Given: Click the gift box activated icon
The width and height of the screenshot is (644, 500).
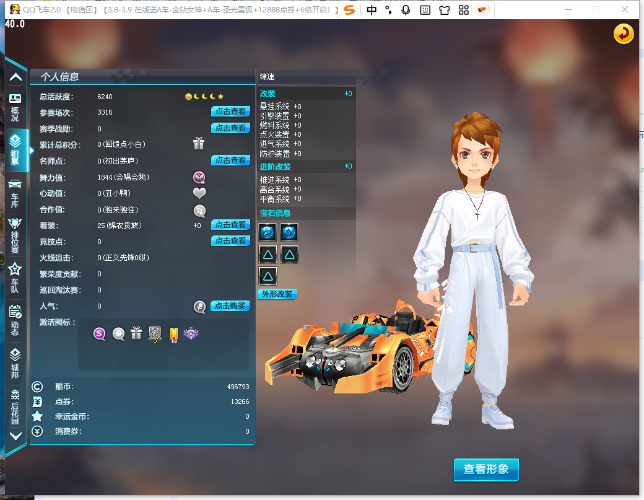Looking at the screenshot, I should pos(136,333).
